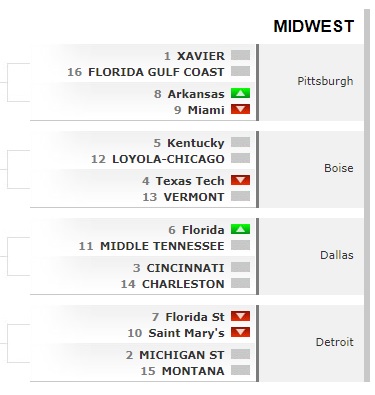Click the Detroit site label
This screenshot has height=395, width=375.
(335, 342)
